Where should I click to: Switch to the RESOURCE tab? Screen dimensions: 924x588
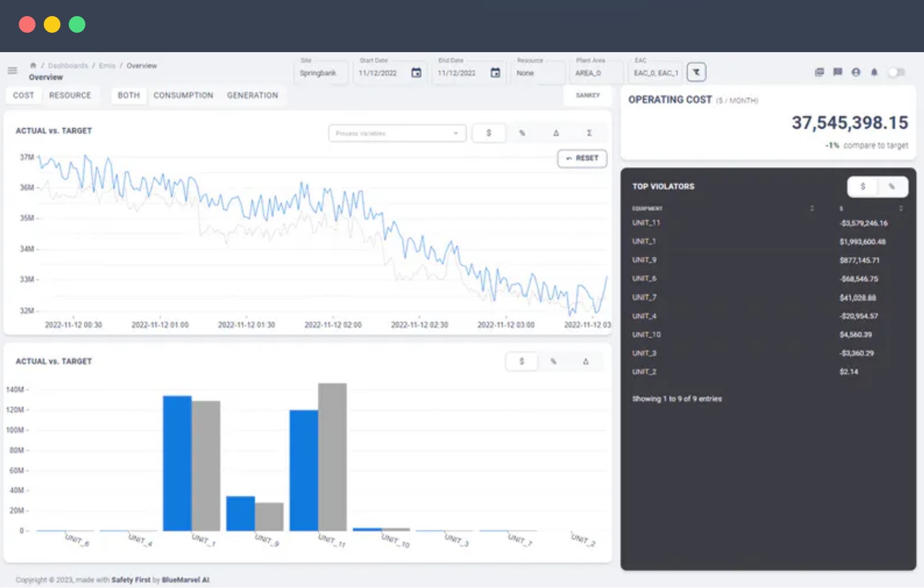pos(70,95)
